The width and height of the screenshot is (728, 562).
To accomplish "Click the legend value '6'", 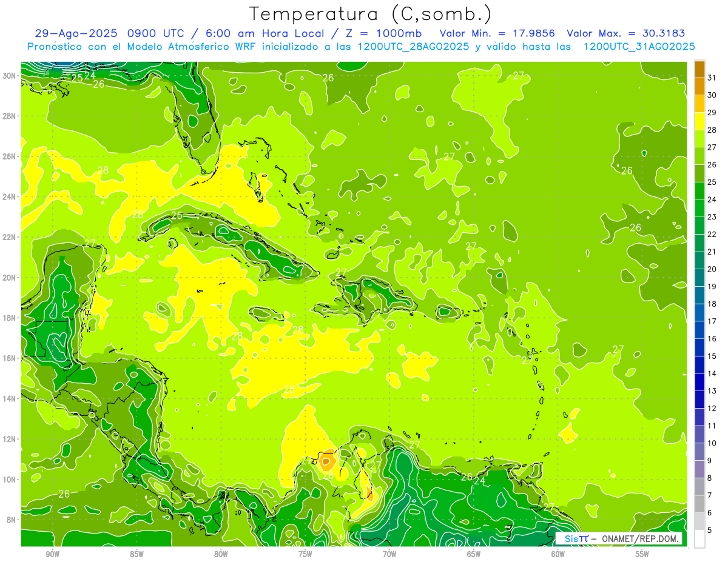I will (710, 513).
